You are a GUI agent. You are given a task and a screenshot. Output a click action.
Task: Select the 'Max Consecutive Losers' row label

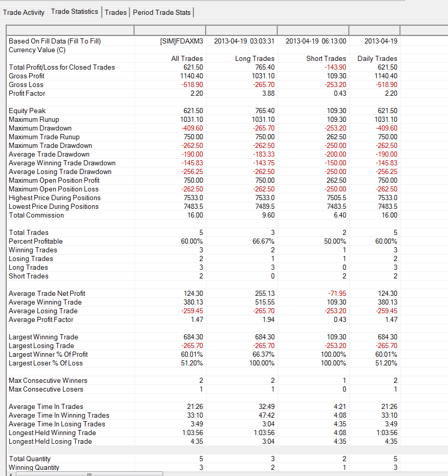point(46,389)
